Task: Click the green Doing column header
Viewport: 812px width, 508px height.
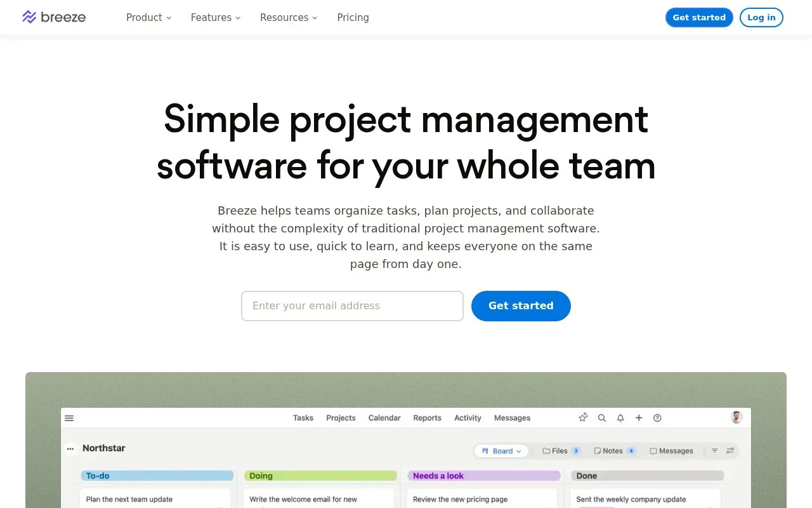Action: coord(320,476)
